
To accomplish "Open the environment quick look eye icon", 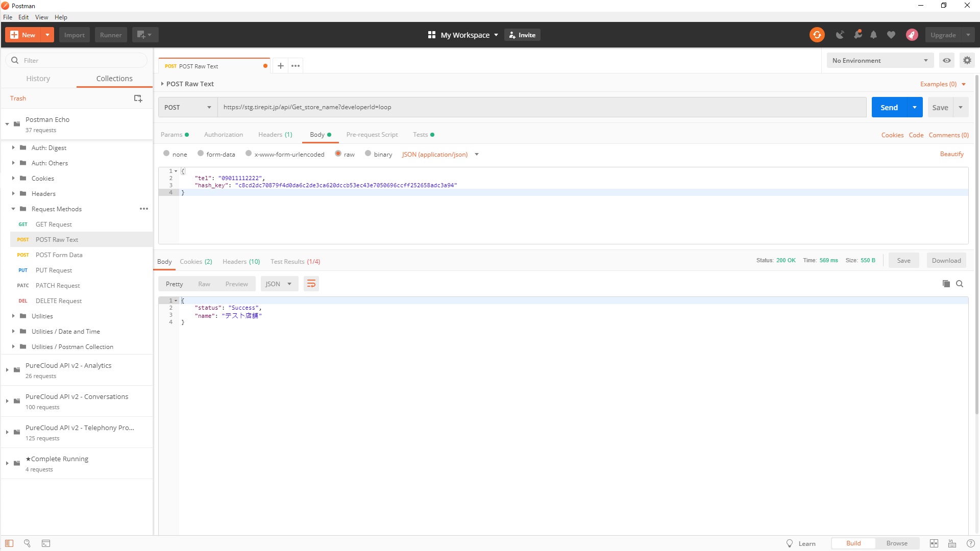I will (947, 60).
